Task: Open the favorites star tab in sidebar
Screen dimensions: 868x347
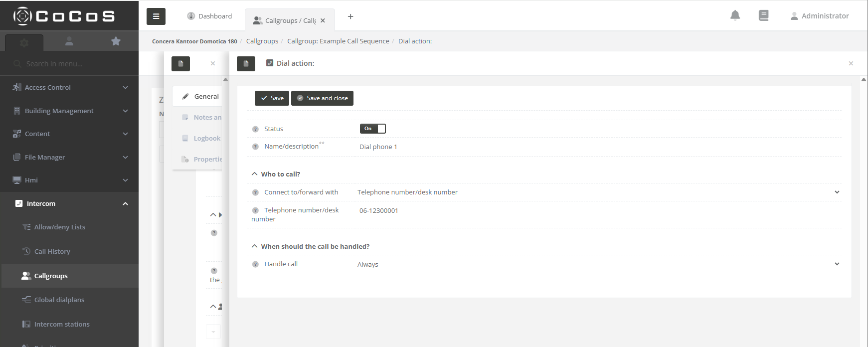Action: pos(116,41)
